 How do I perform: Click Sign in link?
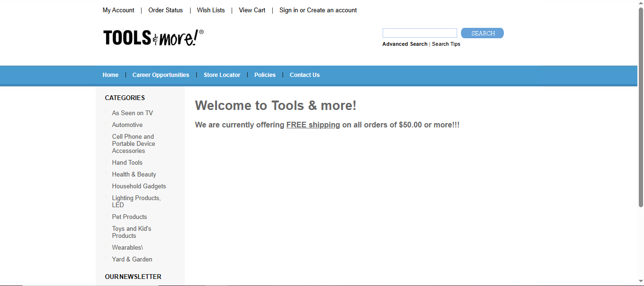[x=289, y=10]
